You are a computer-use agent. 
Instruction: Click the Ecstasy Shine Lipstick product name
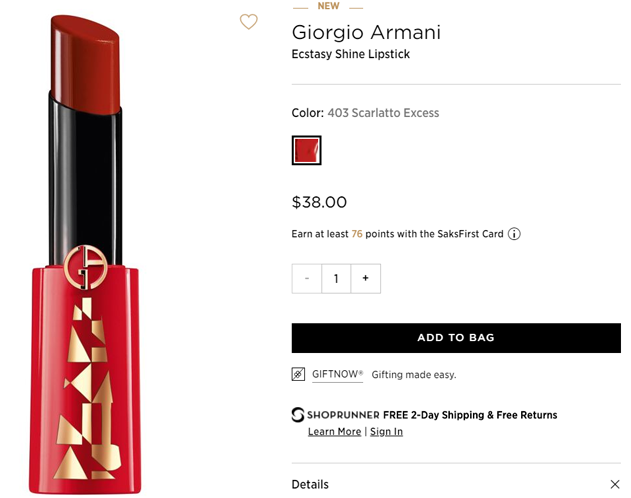[x=351, y=54]
